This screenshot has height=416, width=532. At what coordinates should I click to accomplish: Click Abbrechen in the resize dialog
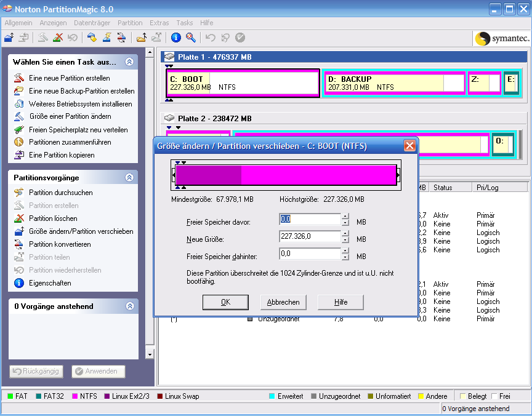click(x=283, y=302)
